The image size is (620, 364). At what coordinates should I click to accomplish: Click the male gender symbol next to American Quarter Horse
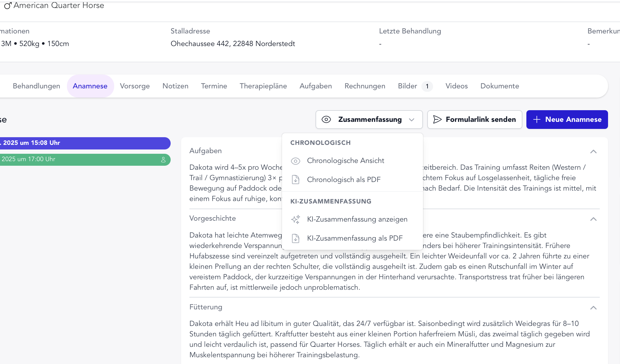(x=8, y=5)
